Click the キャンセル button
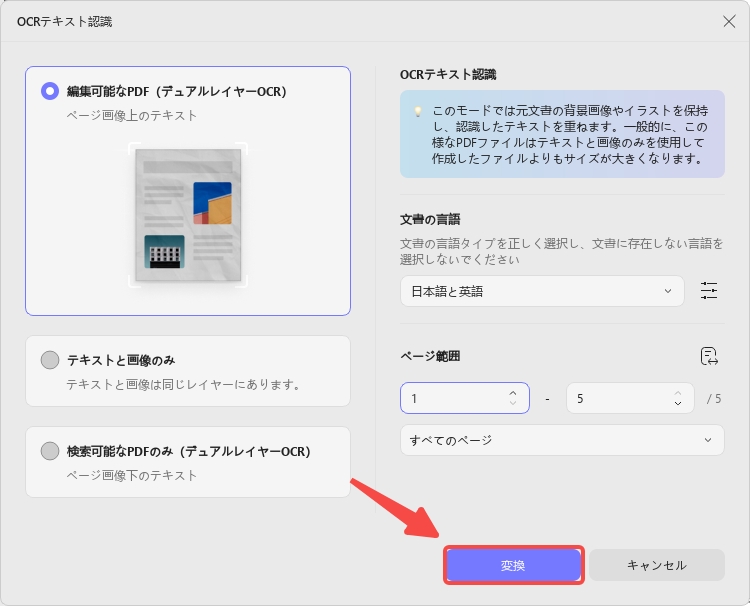 657,565
